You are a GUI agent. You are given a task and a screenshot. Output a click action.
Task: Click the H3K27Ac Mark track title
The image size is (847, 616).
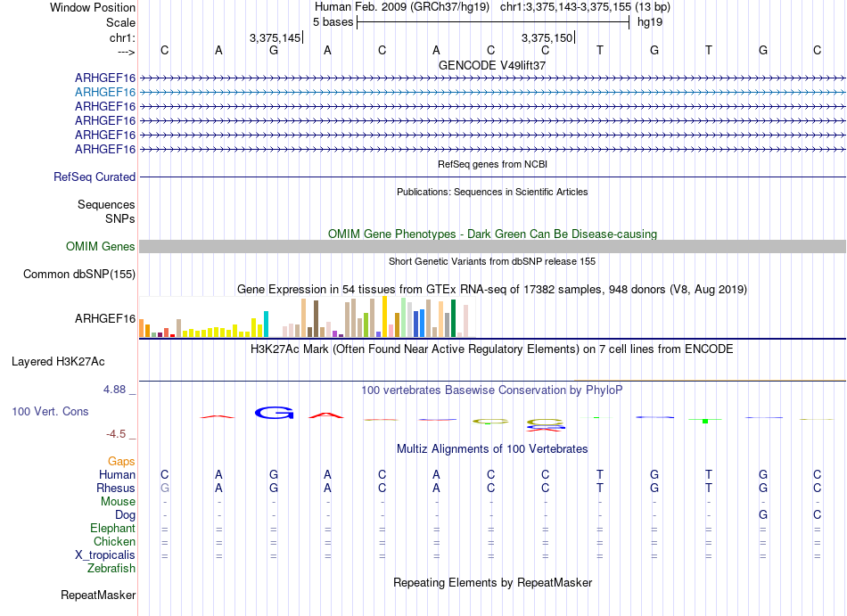tap(492, 349)
